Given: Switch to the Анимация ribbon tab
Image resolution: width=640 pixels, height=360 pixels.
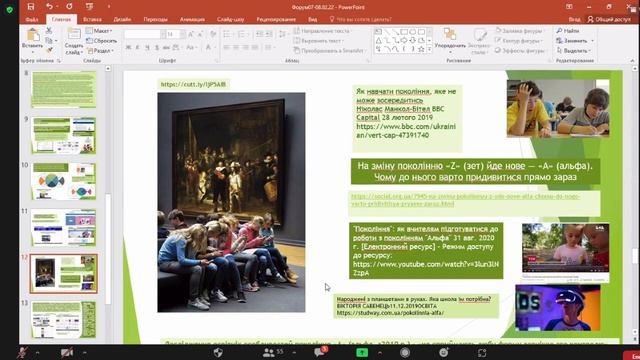Looking at the screenshot, I should [x=192, y=19].
